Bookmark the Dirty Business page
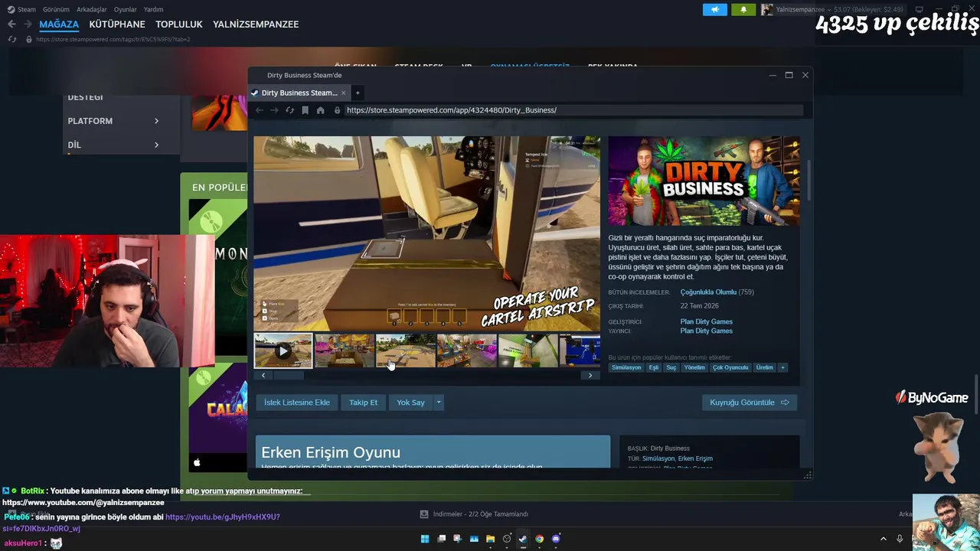The image size is (980, 551). [x=305, y=110]
